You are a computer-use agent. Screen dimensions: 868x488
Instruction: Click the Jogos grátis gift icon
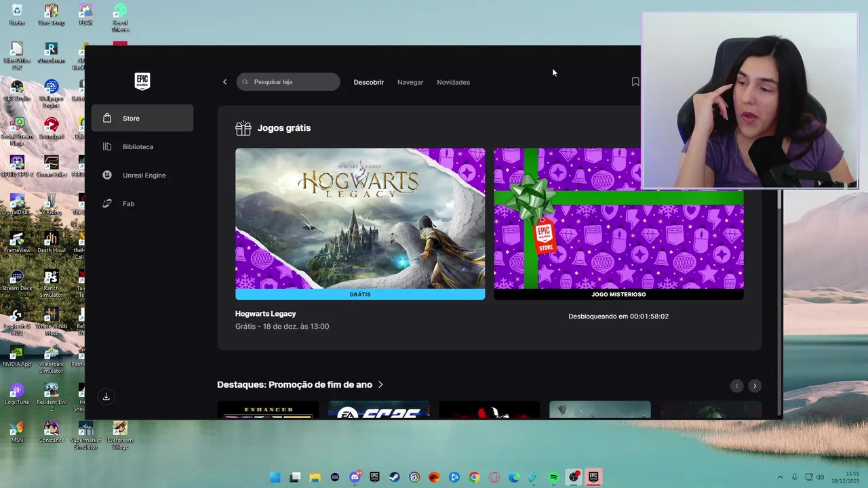243,127
